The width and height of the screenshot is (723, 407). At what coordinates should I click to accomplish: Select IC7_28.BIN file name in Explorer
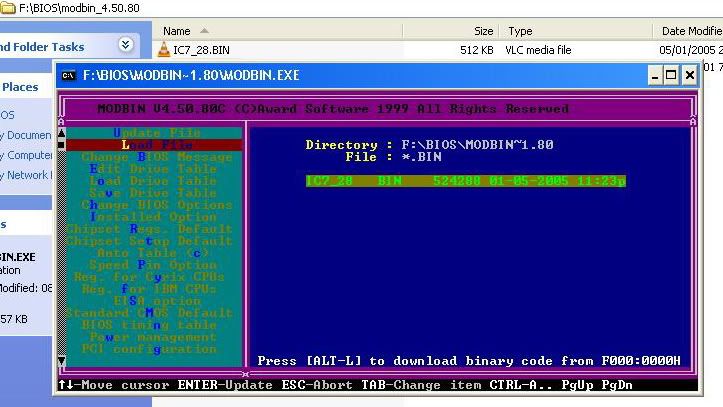pos(201,50)
